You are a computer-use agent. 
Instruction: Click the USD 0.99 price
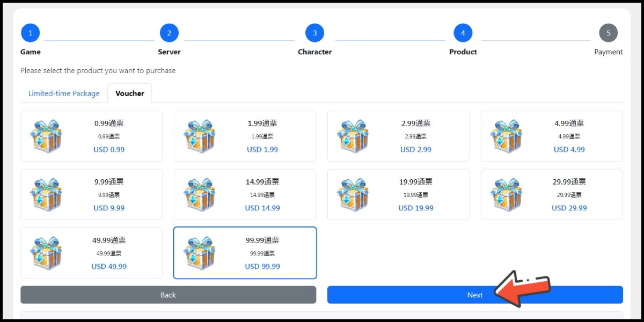[x=109, y=150]
